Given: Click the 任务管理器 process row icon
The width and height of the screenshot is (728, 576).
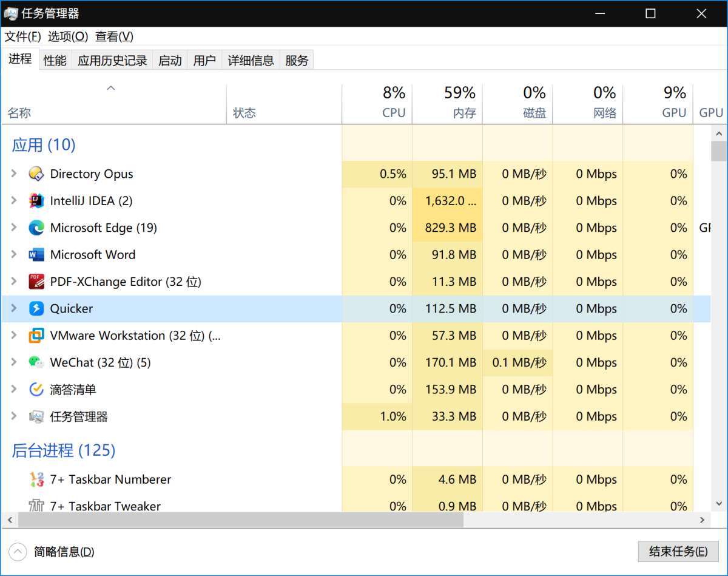Looking at the screenshot, I should click(x=36, y=416).
